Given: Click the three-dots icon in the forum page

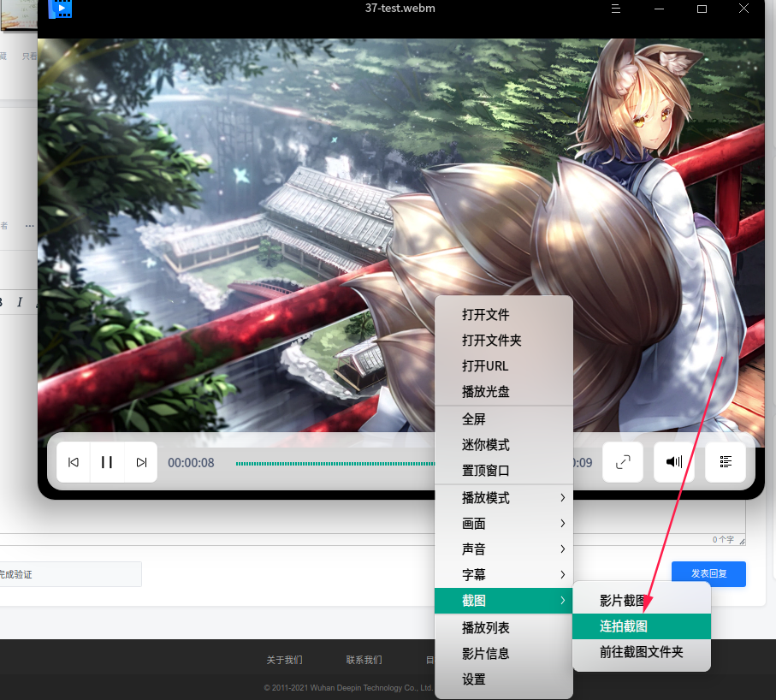Looking at the screenshot, I should 30,226.
